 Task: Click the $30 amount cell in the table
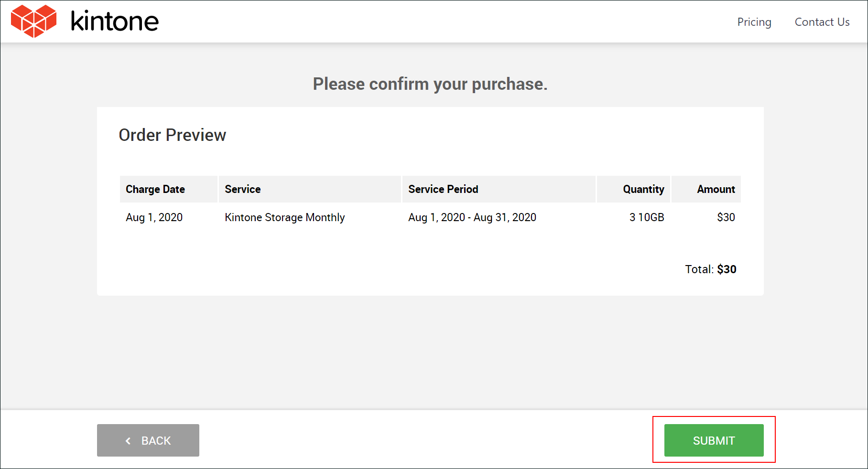coord(726,217)
